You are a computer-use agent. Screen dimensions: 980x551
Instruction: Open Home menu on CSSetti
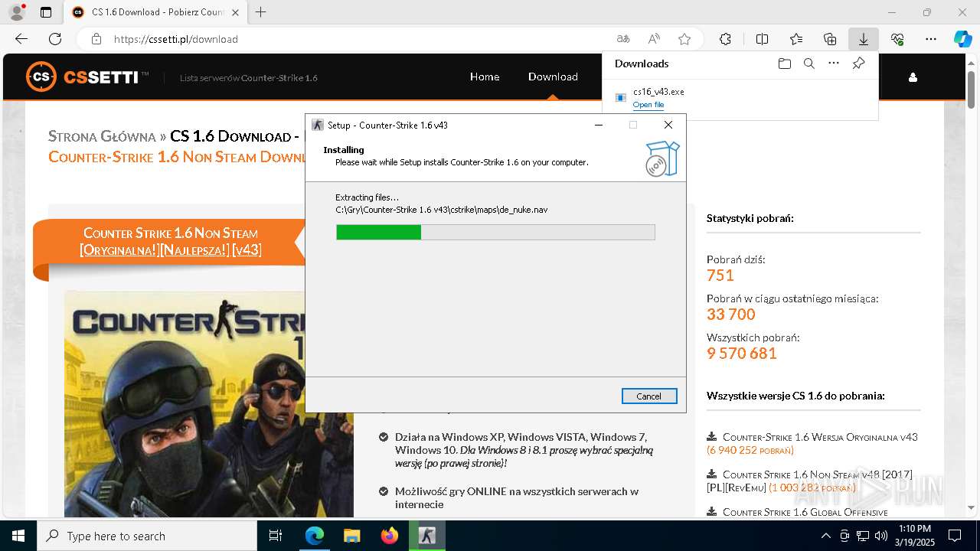click(x=485, y=77)
